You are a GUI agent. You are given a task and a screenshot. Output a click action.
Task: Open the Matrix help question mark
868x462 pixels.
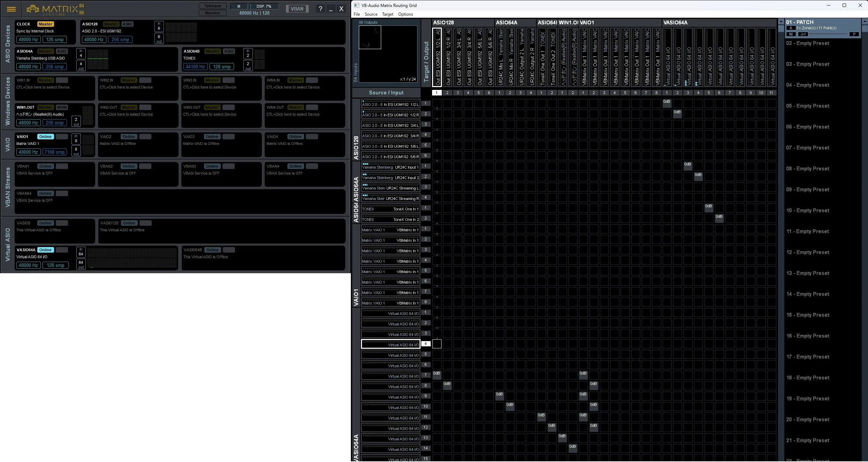(320, 9)
